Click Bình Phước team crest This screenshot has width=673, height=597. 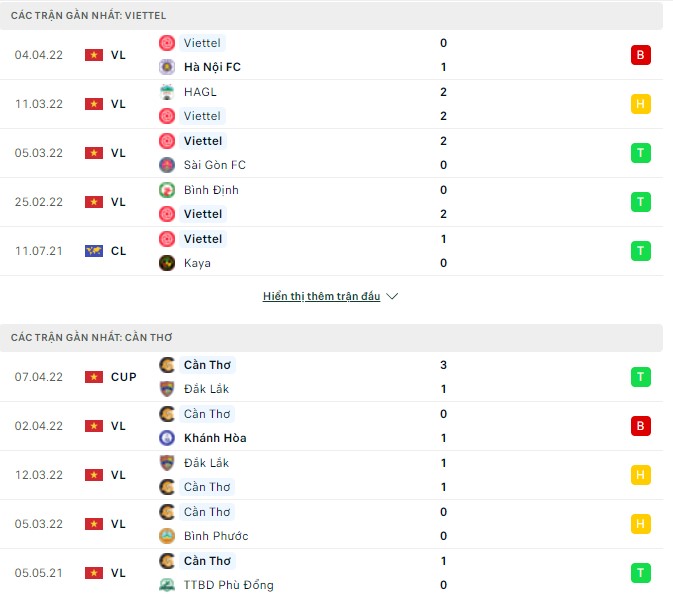point(167,536)
